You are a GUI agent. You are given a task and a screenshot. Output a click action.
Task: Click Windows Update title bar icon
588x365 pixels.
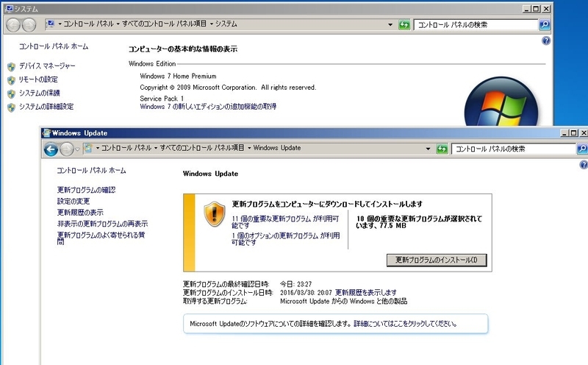click(46, 133)
